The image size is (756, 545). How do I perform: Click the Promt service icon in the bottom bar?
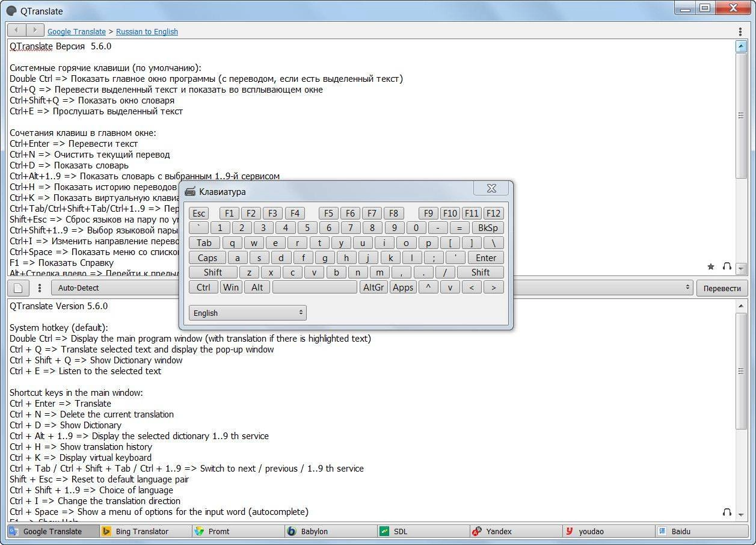click(199, 531)
